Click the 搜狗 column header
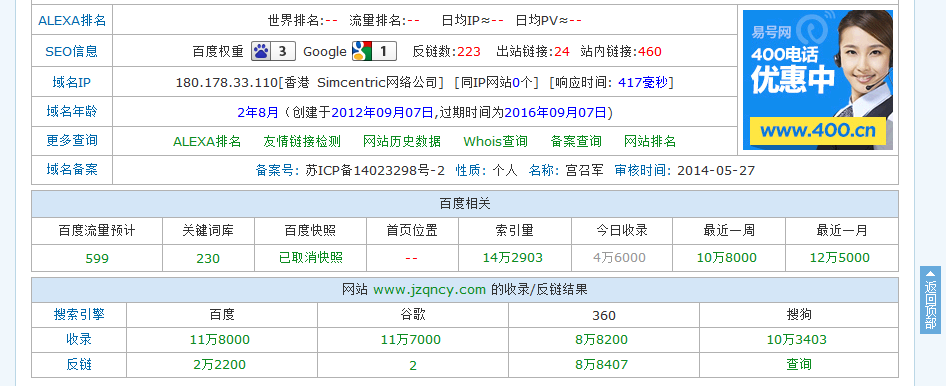946x386 pixels. [x=799, y=315]
